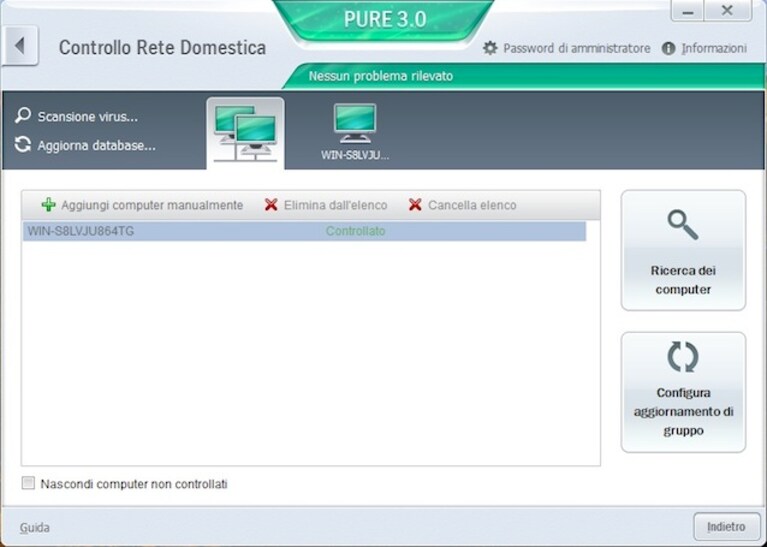Click Cancella elenco
This screenshot has width=767, height=547.
(472, 205)
